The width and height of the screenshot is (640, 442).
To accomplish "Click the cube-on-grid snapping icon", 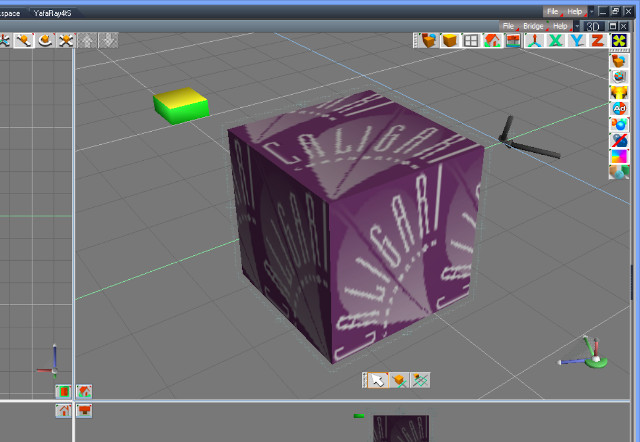I will 420,380.
